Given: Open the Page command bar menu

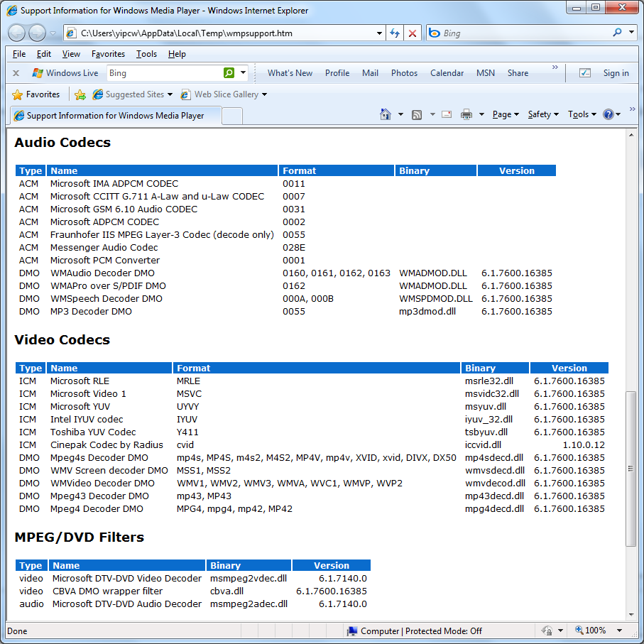Looking at the screenshot, I should pos(506,114).
